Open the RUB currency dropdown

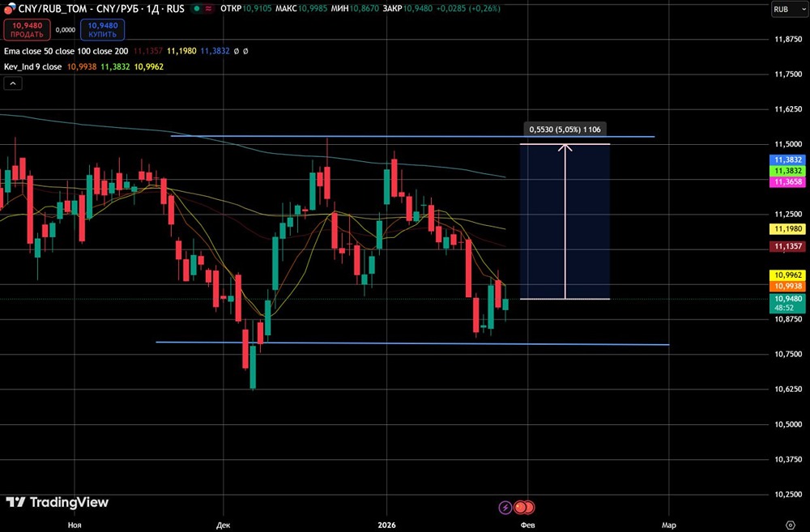787,9
